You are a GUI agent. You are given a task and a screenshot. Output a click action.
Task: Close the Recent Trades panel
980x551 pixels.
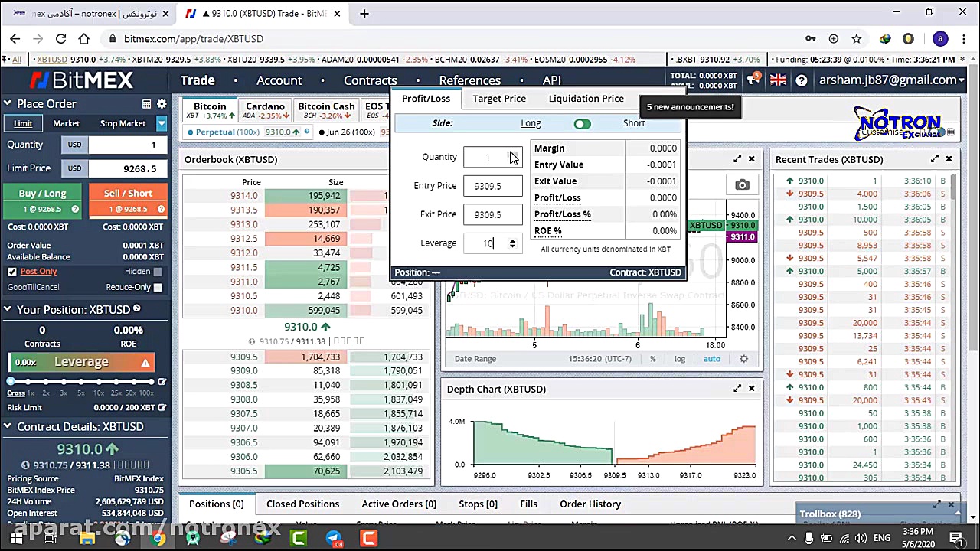point(949,159)
